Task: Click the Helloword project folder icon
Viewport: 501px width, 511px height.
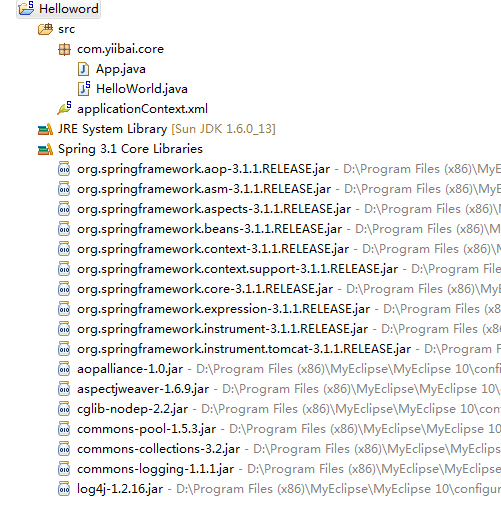Action: (x=26, y=8)
